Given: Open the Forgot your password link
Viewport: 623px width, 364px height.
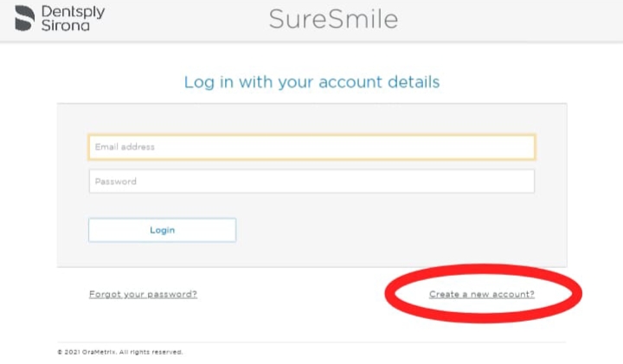Looking at the screenshot, I should [143, 295].
